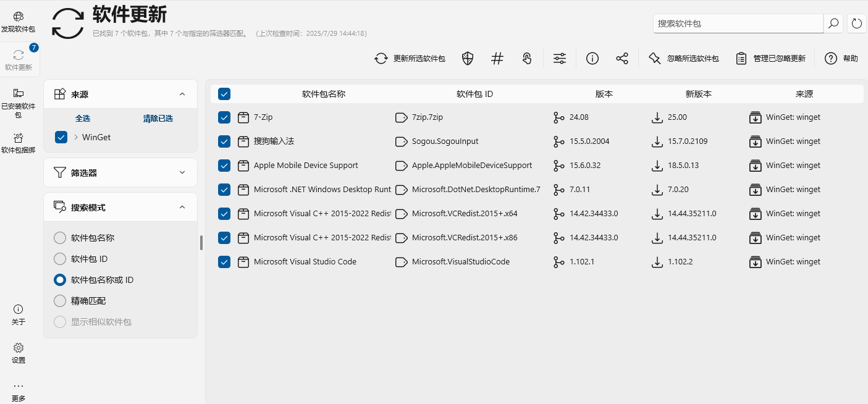Click the large refresh arrows title icon
The width and height of the screenshot is (868, 404).
click(x=67, y=23)
